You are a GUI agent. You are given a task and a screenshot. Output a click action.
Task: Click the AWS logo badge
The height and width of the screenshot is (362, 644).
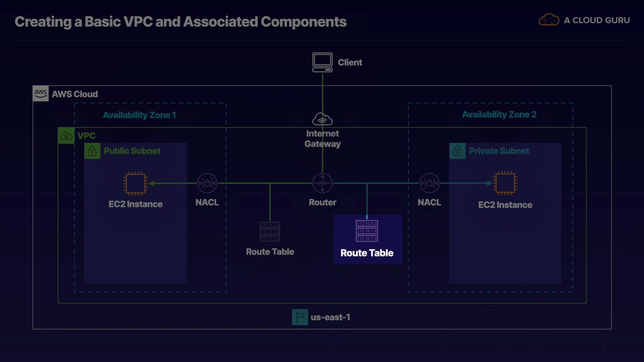(41, 94)
